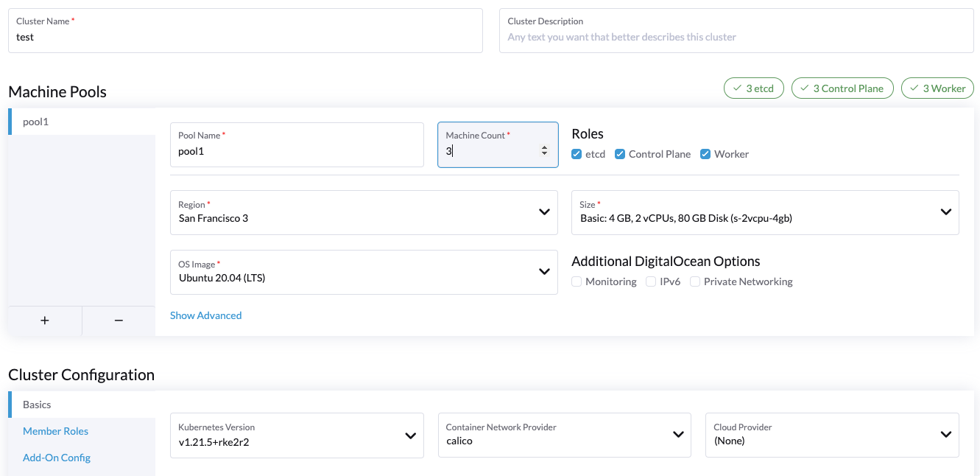980x476 pixels.
Task: Disable the etcd role checkbox
Action: pos(577,154)
